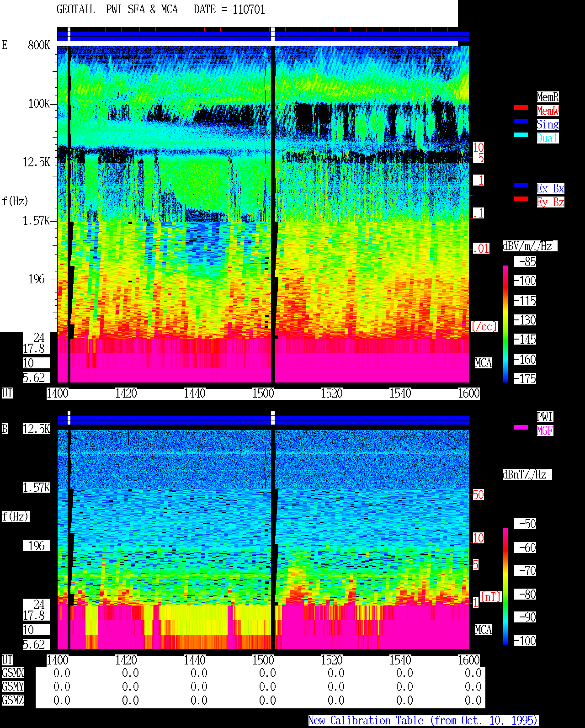Click the E panel letter label

[x=5, y=45]
